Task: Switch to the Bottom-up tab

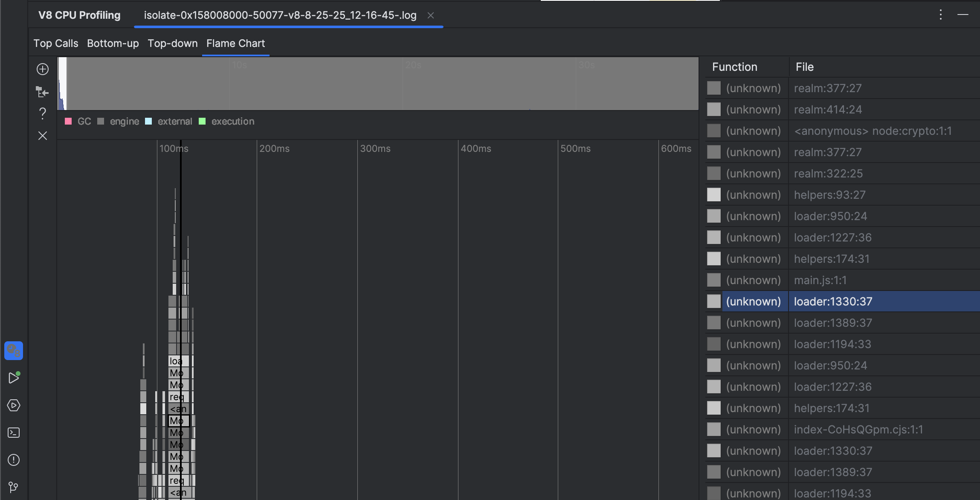Action: (113, 43)
